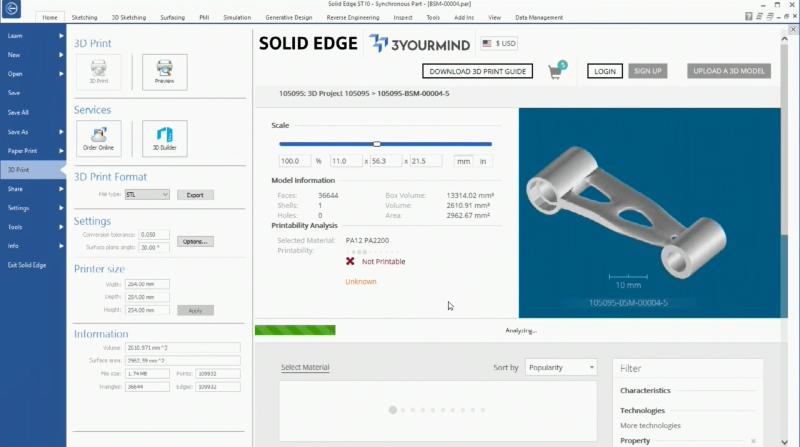Open the $ USD currency selector
This screenshot has height=447, width=800.
point(499,43)
